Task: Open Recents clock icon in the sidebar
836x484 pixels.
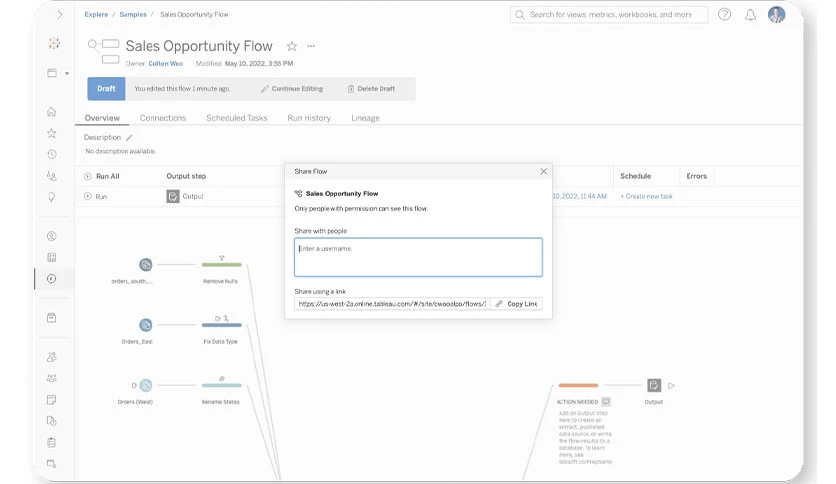Action: (52, 154)
